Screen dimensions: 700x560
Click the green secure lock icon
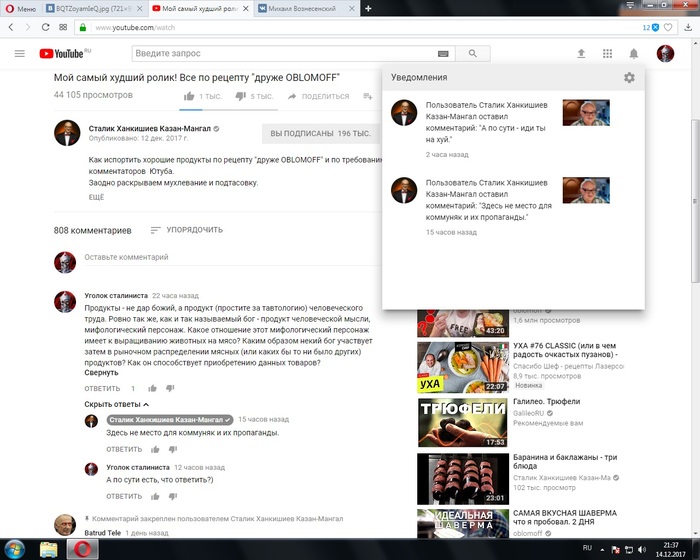point(83,27)
